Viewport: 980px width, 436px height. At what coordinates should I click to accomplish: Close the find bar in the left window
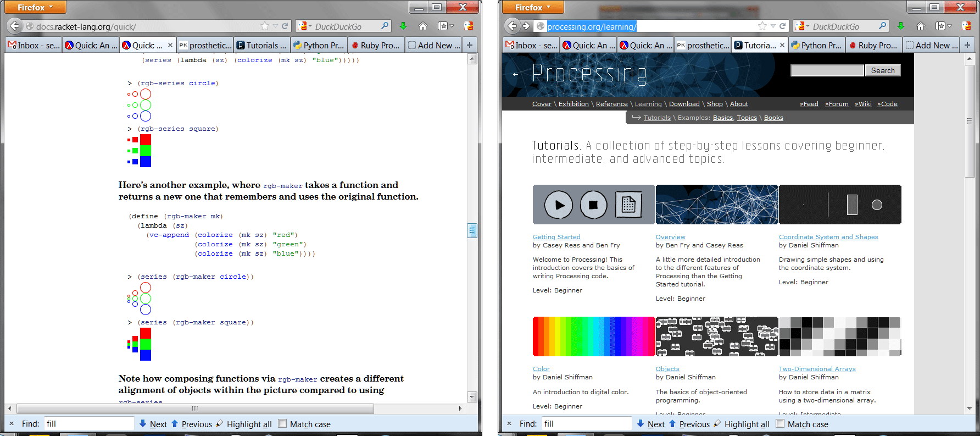[11, 424]
